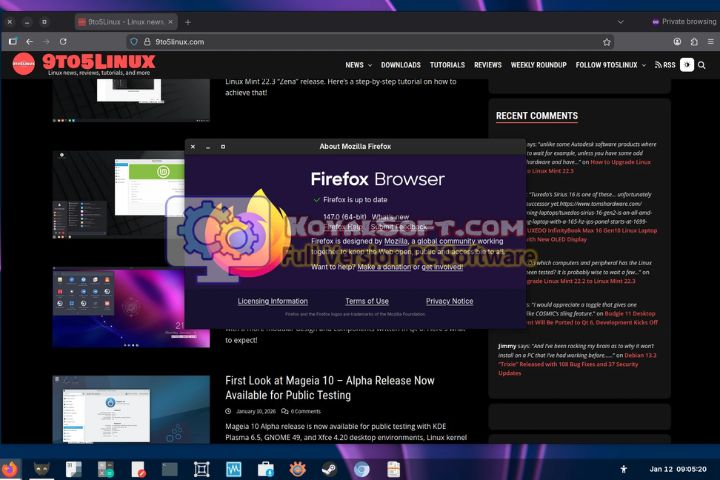This screenshot has height=480, width=720.
Task: Click the tracking protection shield icon
Action: point(134,42)
